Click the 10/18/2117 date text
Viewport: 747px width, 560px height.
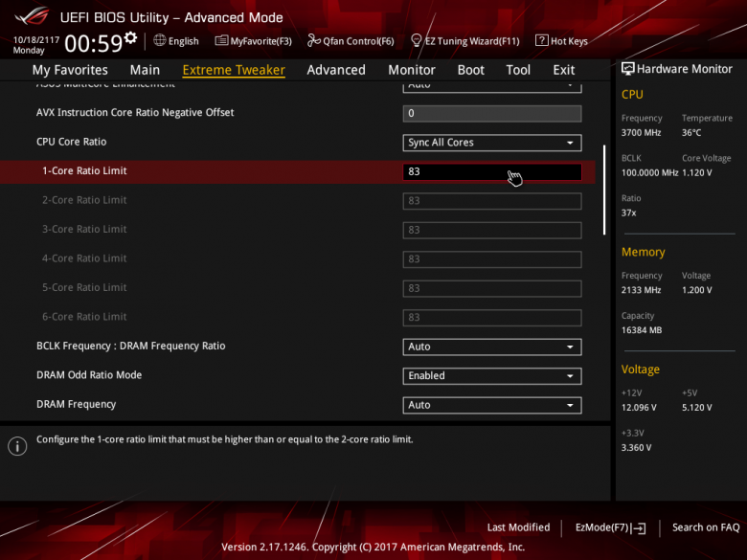[x=36, y=39]
